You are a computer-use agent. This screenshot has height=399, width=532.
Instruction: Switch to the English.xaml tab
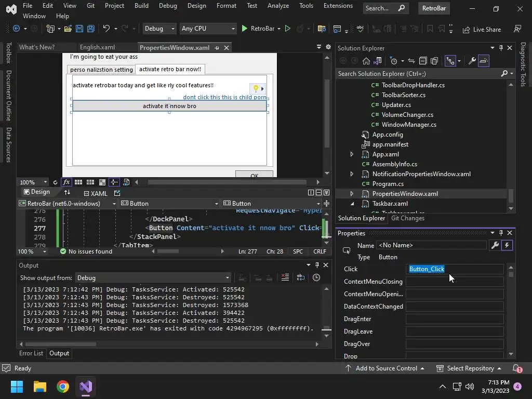click(97, 47)
